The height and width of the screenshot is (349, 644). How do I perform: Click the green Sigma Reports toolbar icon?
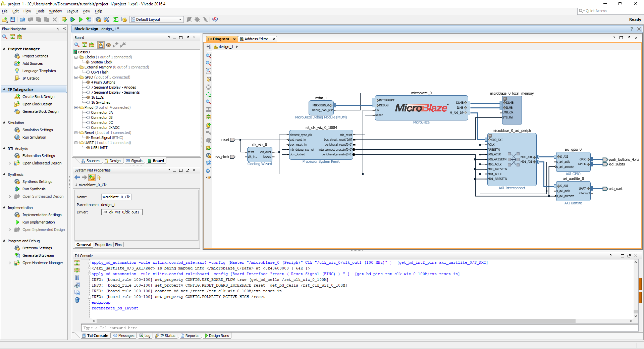[116, 19]
